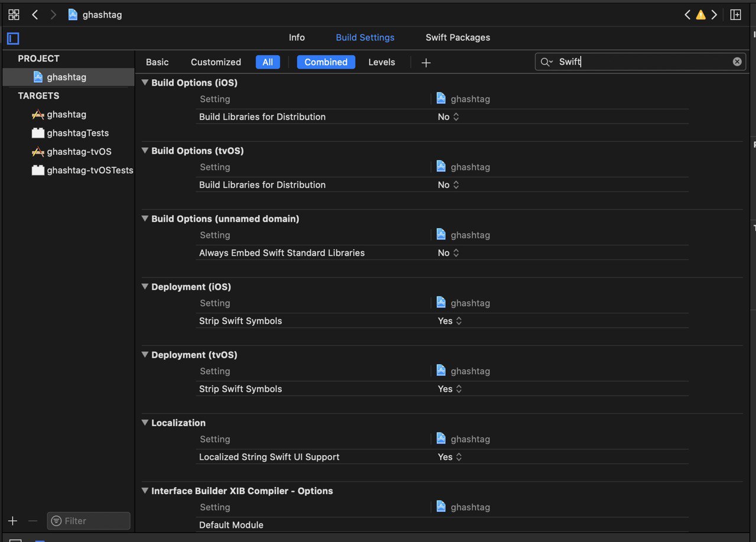
Task: Click ghashtag column header under Interface Builder XIB
Action: (x=464, y=507)
